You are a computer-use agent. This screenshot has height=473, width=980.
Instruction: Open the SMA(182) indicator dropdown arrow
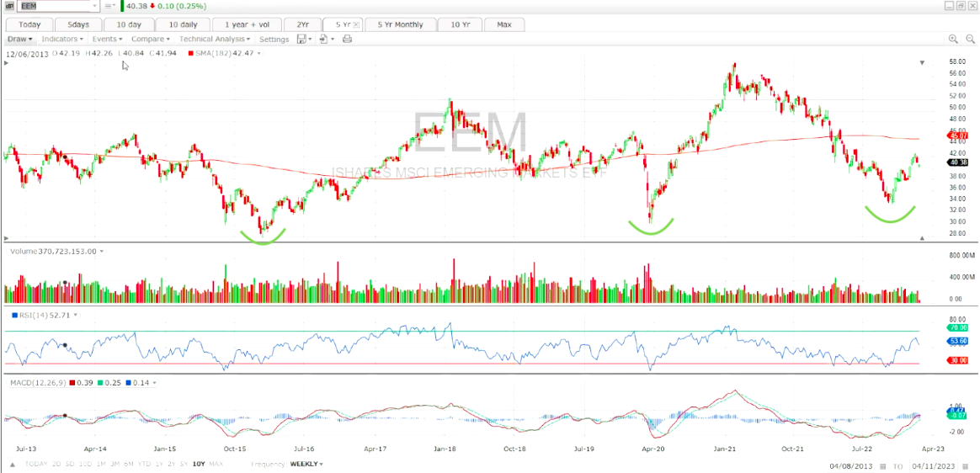(x=258, y=54)
